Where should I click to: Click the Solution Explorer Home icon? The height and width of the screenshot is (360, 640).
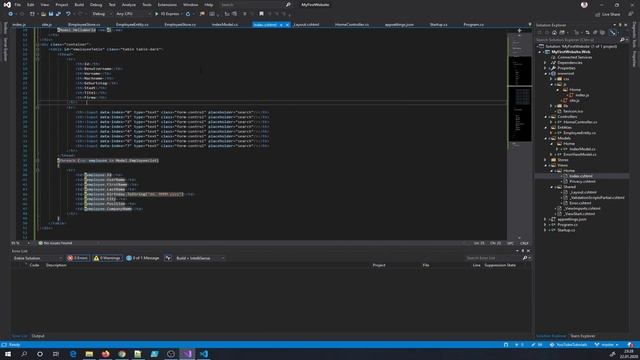coord(554,33)
